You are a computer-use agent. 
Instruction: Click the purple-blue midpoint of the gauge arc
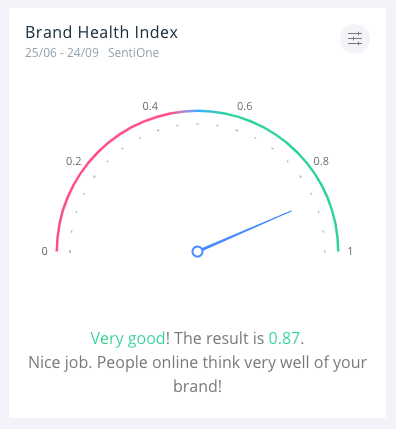click(197, 111)
